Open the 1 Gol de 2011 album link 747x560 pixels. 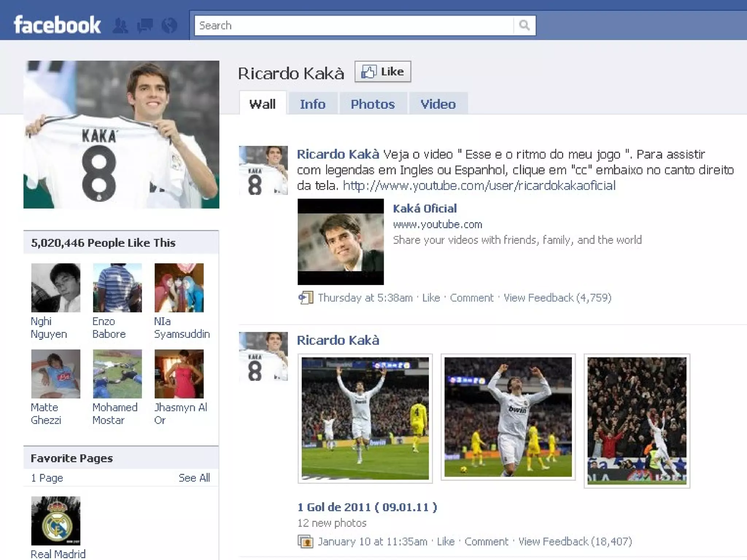(367, 507)
